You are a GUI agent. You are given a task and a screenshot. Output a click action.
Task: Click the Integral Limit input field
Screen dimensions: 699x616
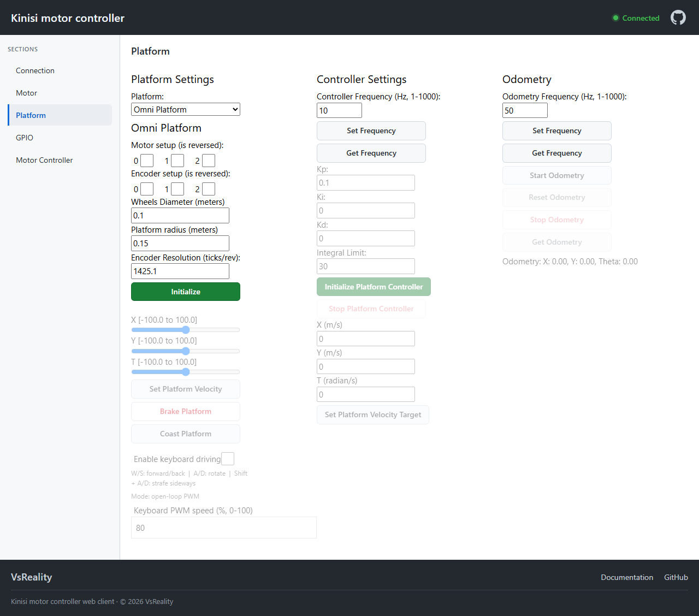(x=366, y=266)
